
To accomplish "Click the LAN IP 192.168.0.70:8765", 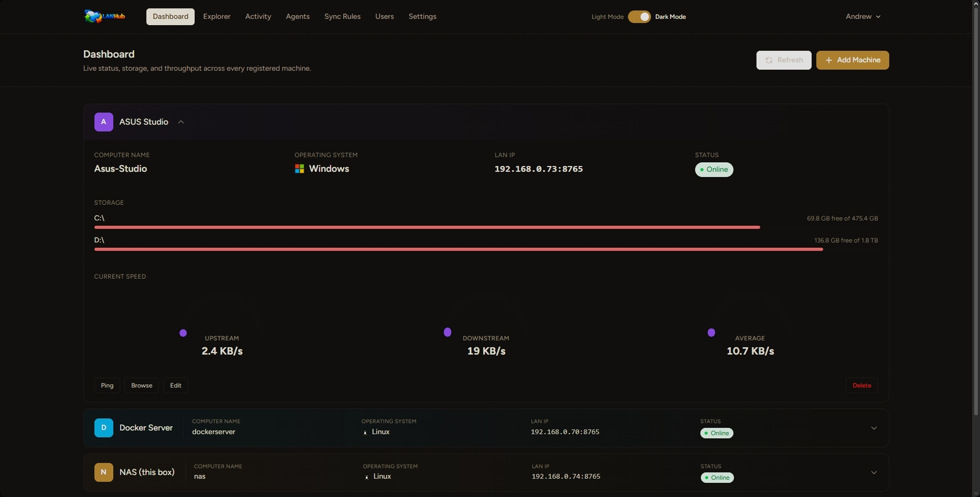I will point(565,432).
